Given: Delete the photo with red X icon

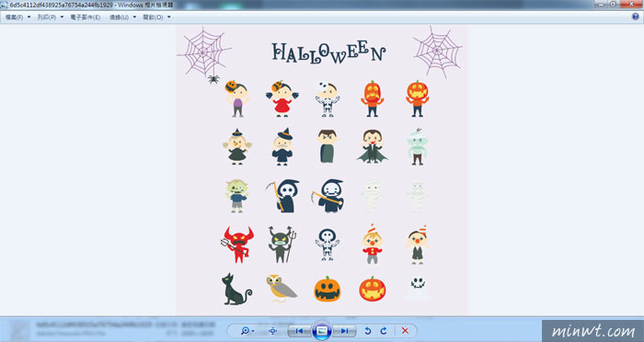Looking at the screenshot, I should pos(405,331).
